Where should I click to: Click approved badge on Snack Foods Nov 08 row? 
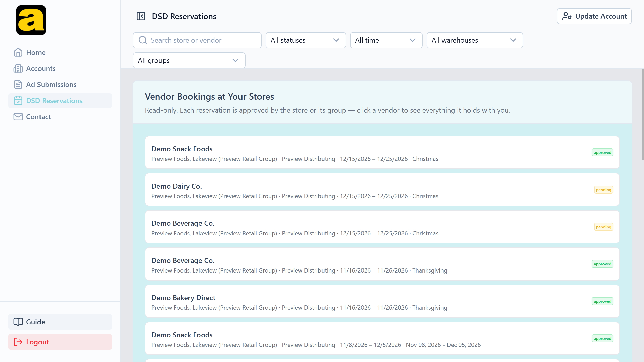[x=602, y=338]
